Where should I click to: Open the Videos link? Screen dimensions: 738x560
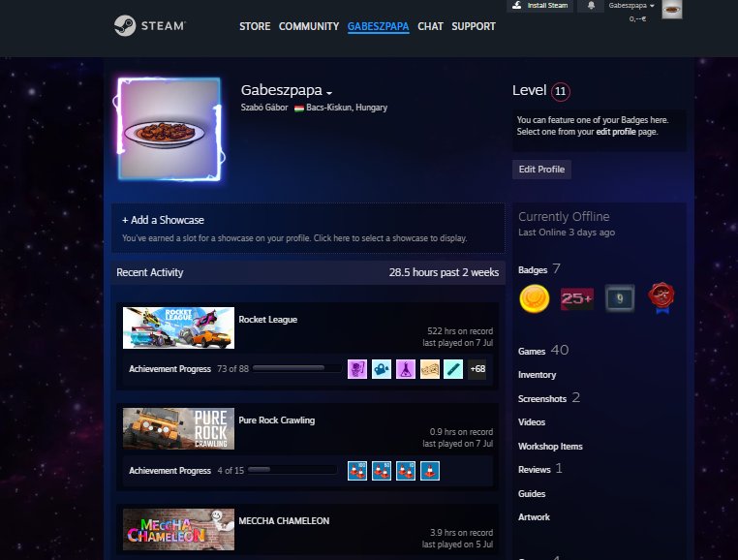coord(532,422)
